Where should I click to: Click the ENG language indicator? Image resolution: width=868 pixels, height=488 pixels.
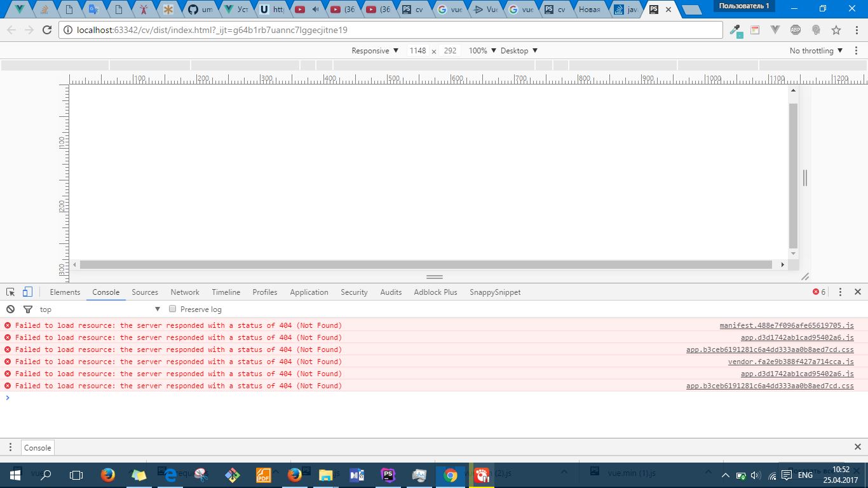(805, 475)
